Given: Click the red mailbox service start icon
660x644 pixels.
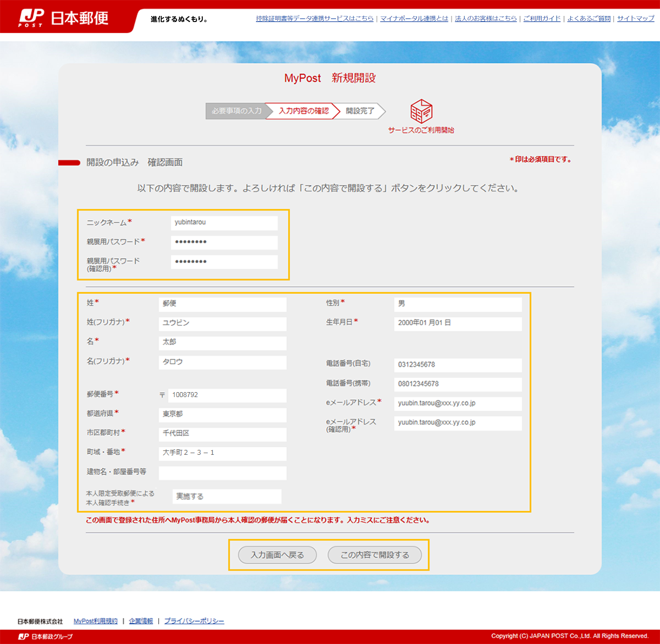Looking at the screenshot, I should click(422, 111).
